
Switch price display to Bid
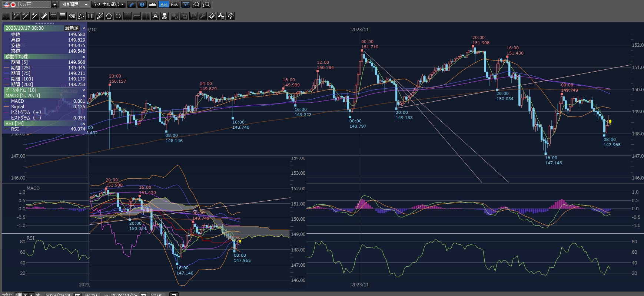pyautogui.click(x=163, y=4)
